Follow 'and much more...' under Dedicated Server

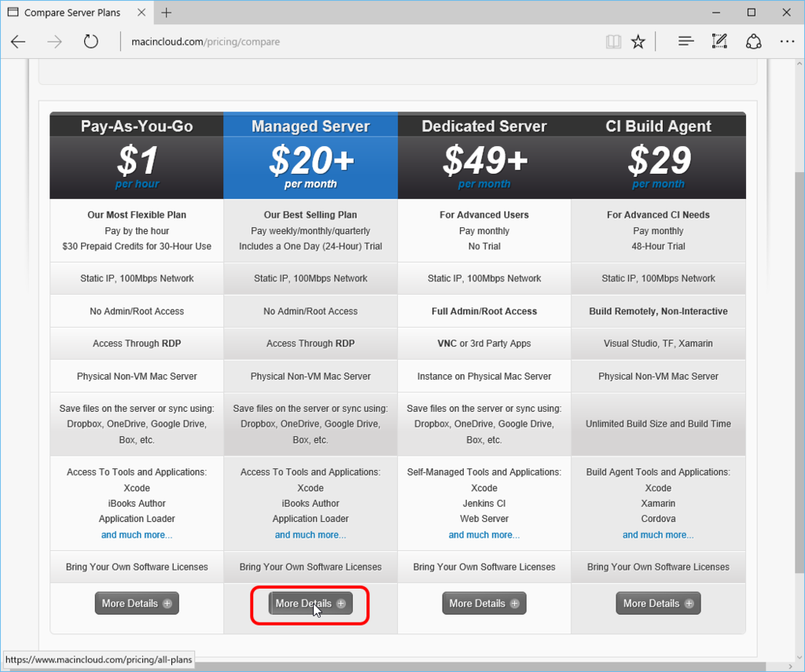coord(484,535)
